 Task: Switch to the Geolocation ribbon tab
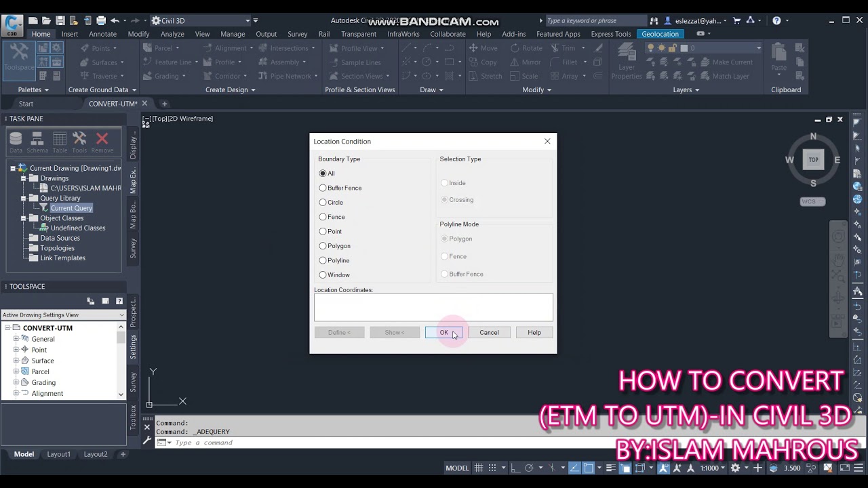click(660, 34)
